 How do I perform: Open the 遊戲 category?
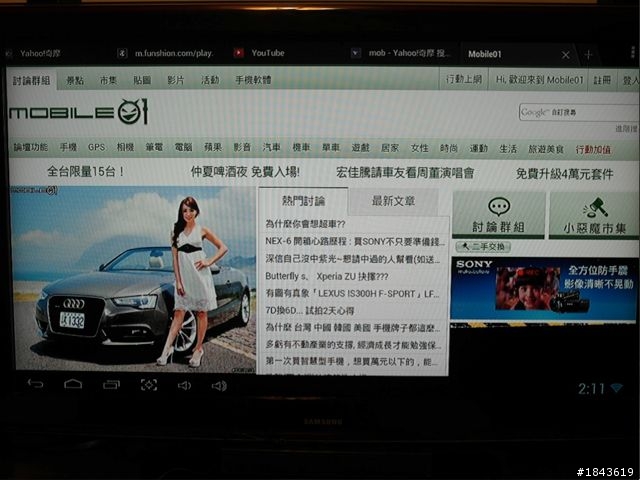(x=360, y=148)
